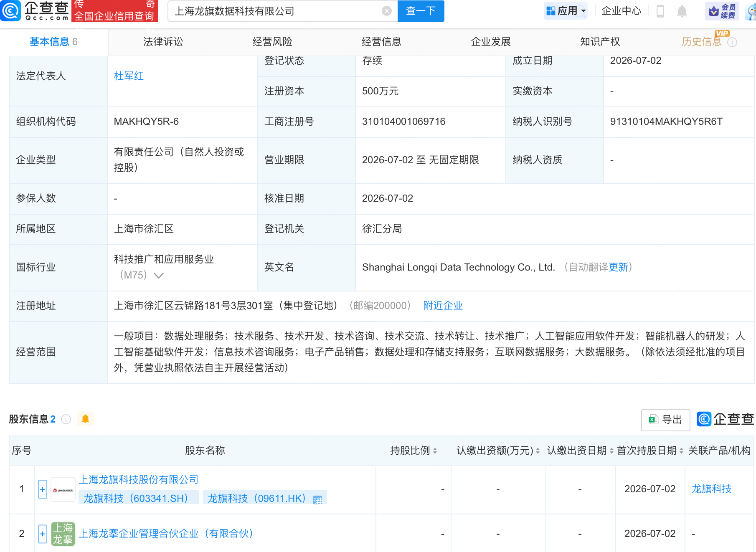Screen dimensions: 756x552
Task: Click the 上海龙旗科技 company logo thumbnail
Action: click(x=63, y=489)
